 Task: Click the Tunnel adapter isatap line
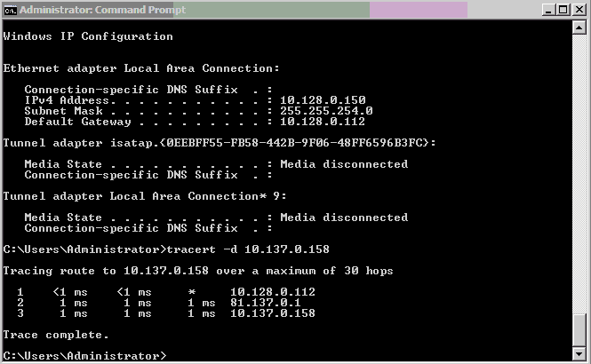(220, 143)
